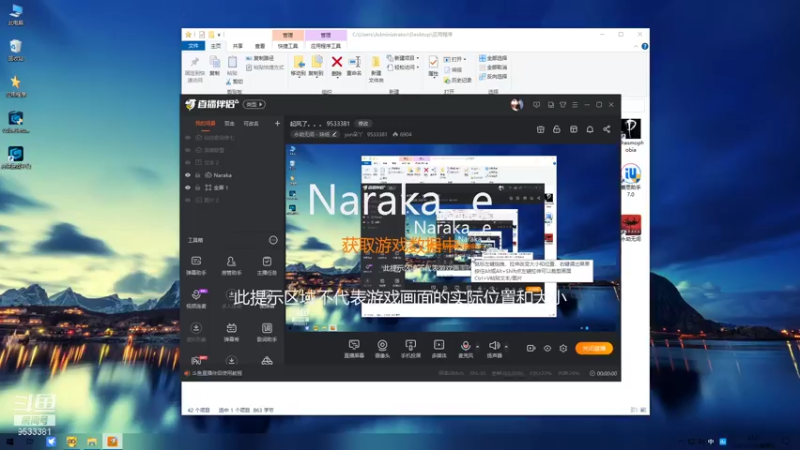Expand the microphone options arrow
This screenshot has height=450, width=800.
(x=478, y=347)
